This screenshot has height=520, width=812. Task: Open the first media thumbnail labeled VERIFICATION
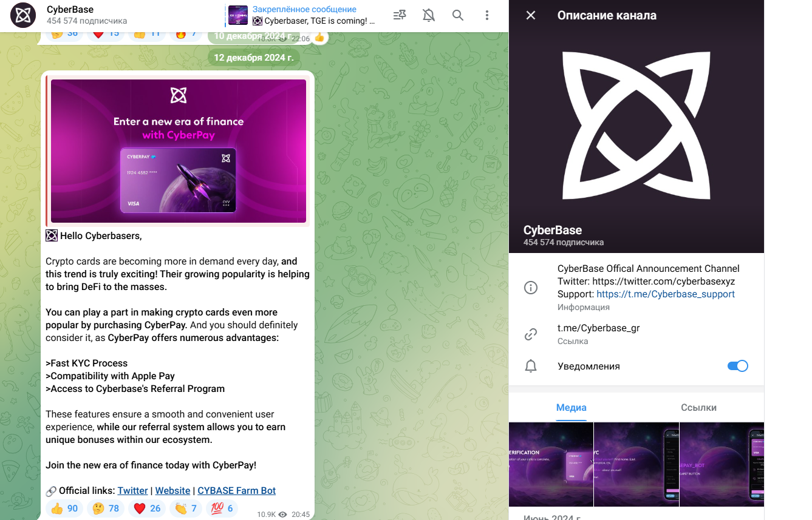point(551,464)
